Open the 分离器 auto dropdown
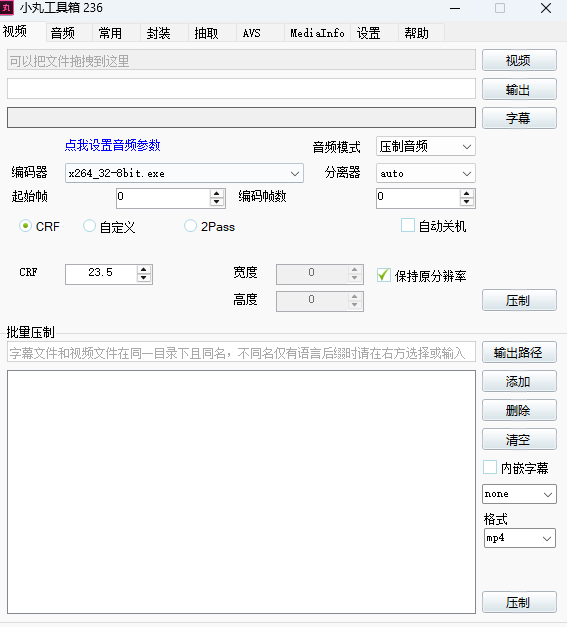The height and width of the screenshot is (627, 567). [426, 173]
